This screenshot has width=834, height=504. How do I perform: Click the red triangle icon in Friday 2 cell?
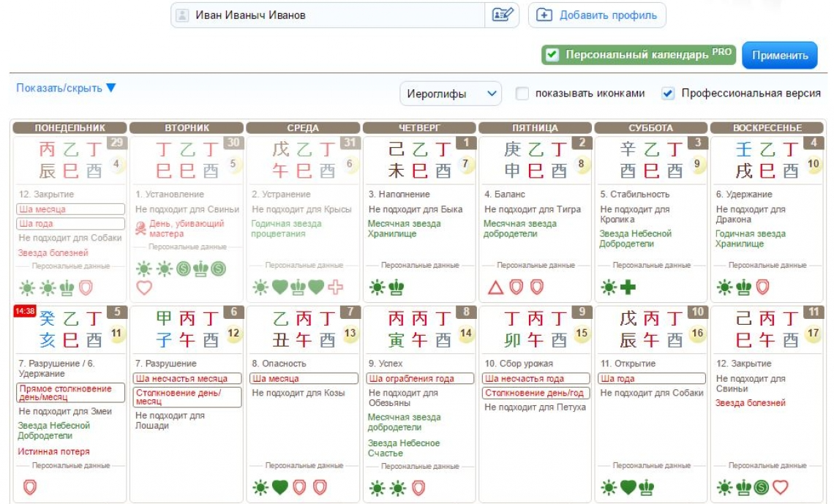click(x=495, y=287)
